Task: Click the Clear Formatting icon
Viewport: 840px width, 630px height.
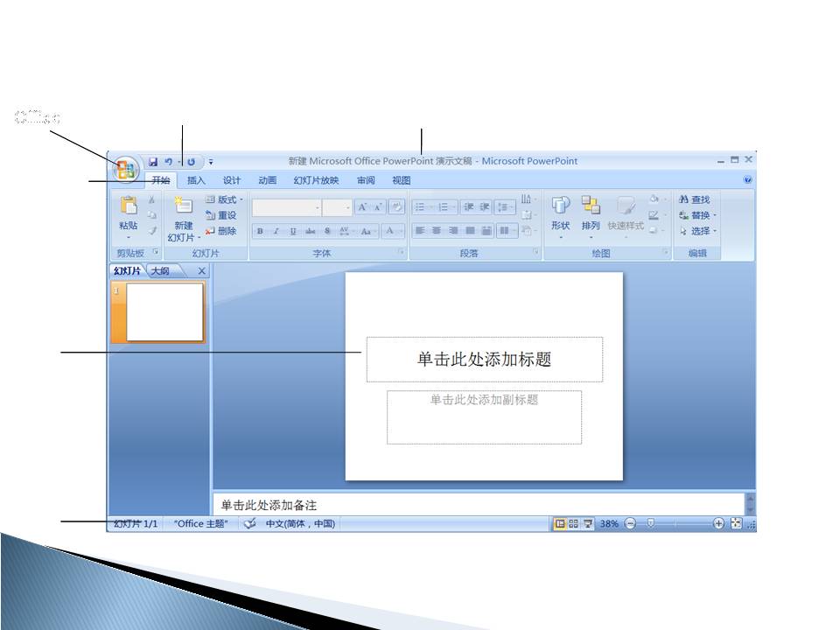Action: (x=397, y=206)
